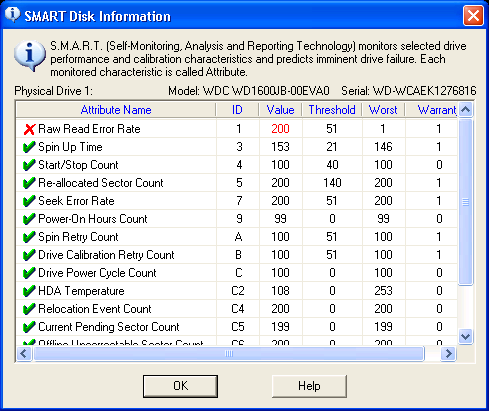Click the check icon for Seek Error Rate
This screenshot has height=411, width=489.
(x=29, y=201)
